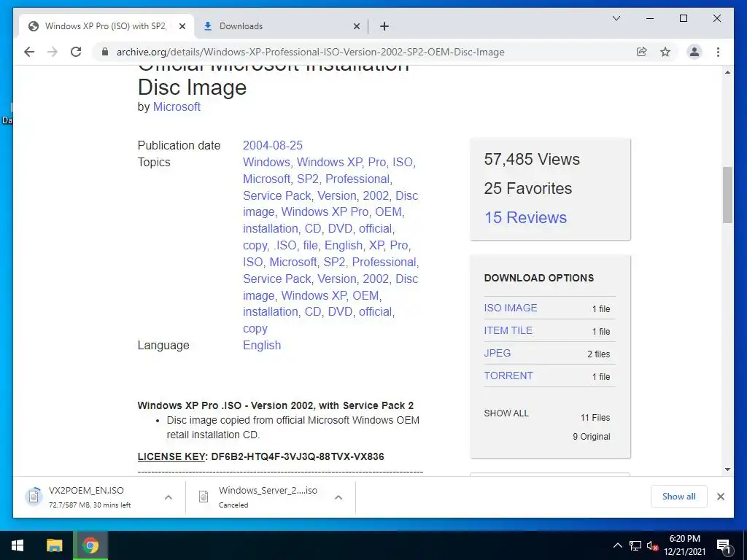The height and width of the screenshot is (560, 747).
Task: Open the tab search chevron
Action: 616,18
